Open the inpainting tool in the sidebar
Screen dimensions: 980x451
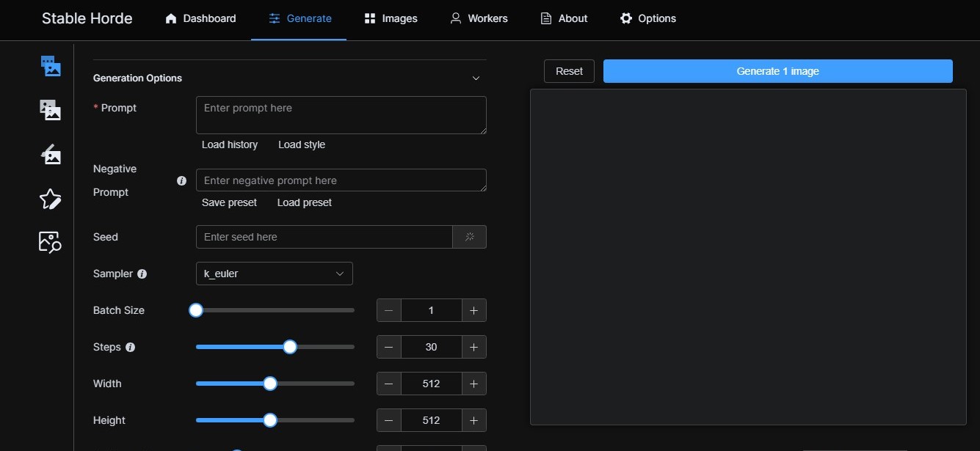point(50,154)
